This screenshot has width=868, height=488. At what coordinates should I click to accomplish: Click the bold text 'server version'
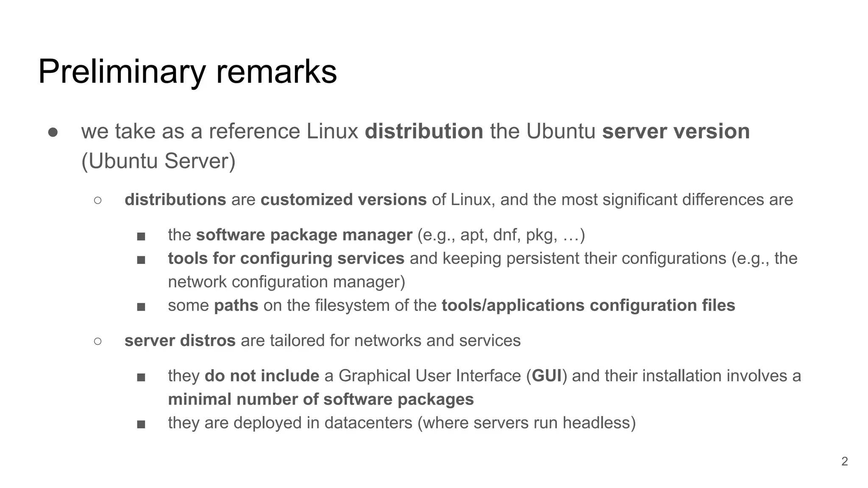point(676,131)
